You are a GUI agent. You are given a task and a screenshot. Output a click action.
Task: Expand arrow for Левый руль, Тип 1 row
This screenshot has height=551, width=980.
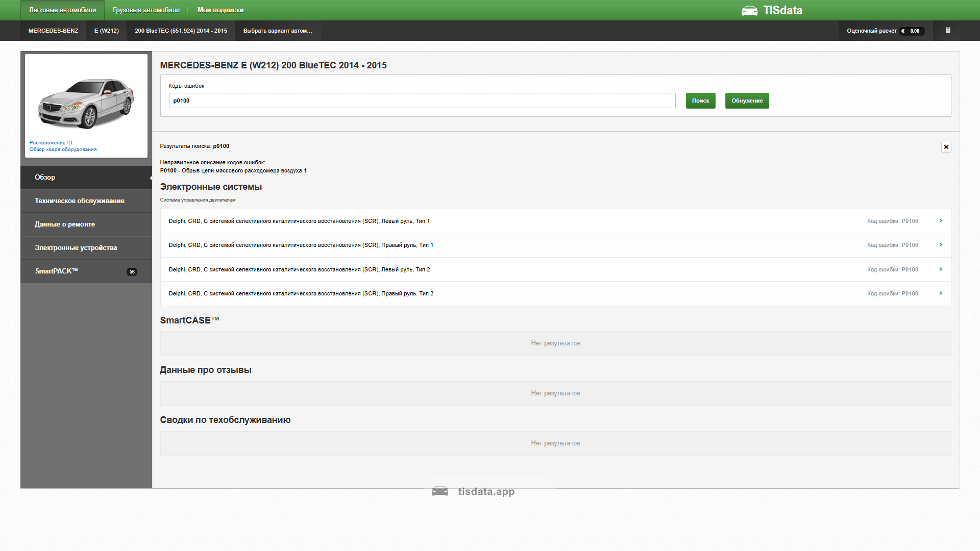[941, 221]
